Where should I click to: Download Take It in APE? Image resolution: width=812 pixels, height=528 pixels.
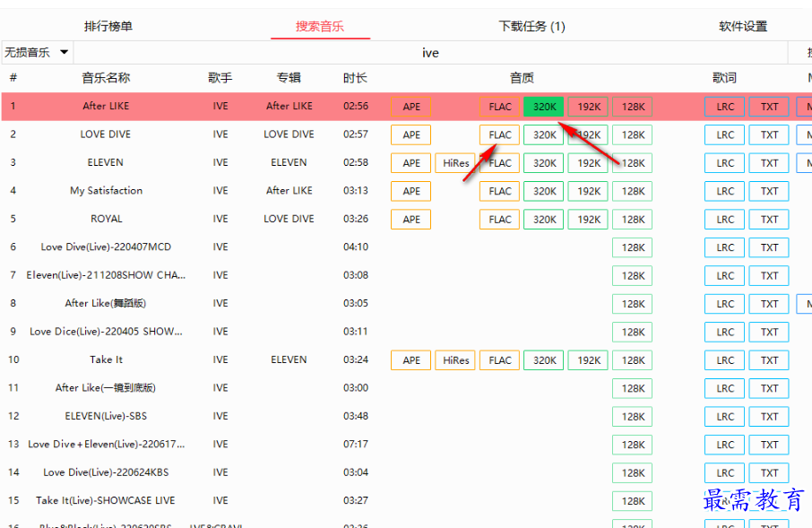(411, 360)
